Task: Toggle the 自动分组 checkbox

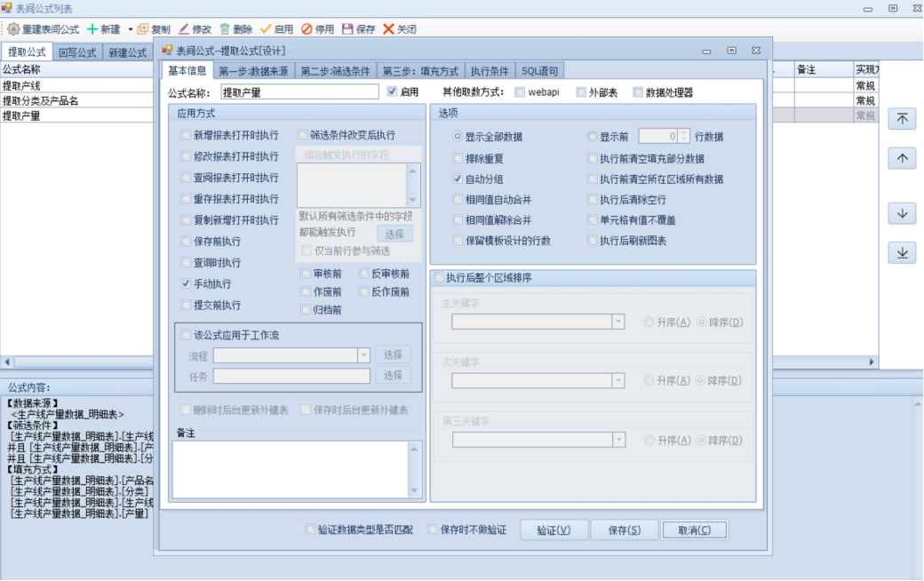Action: [458, 179]
